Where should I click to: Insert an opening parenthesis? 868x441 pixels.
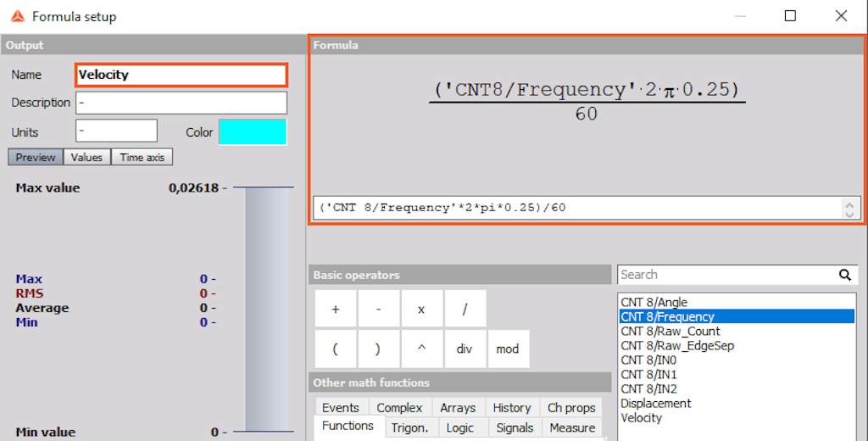[x=336, y=349]
